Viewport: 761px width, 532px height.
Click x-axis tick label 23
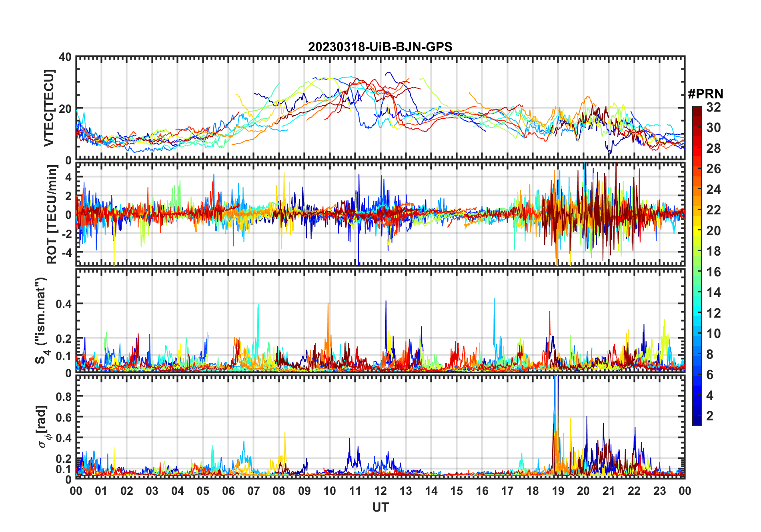pyautogui.click(x=660, y=491)
